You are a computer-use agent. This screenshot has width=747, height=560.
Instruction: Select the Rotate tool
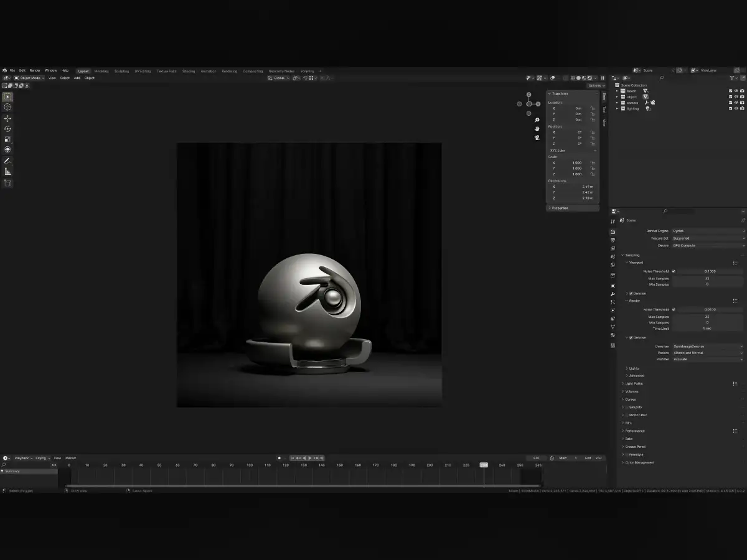(x=7, y=129)
